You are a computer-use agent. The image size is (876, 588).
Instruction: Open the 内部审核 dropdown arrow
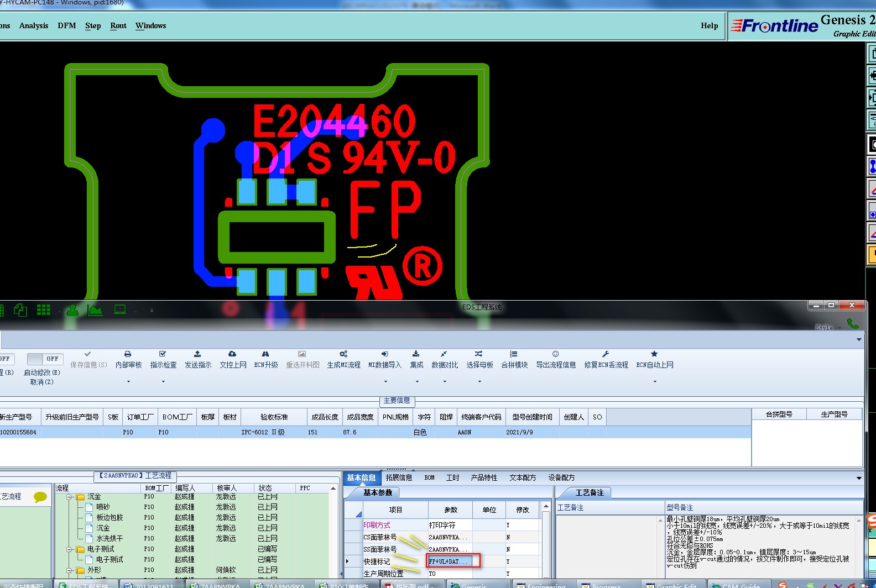[x=129, y=381]
